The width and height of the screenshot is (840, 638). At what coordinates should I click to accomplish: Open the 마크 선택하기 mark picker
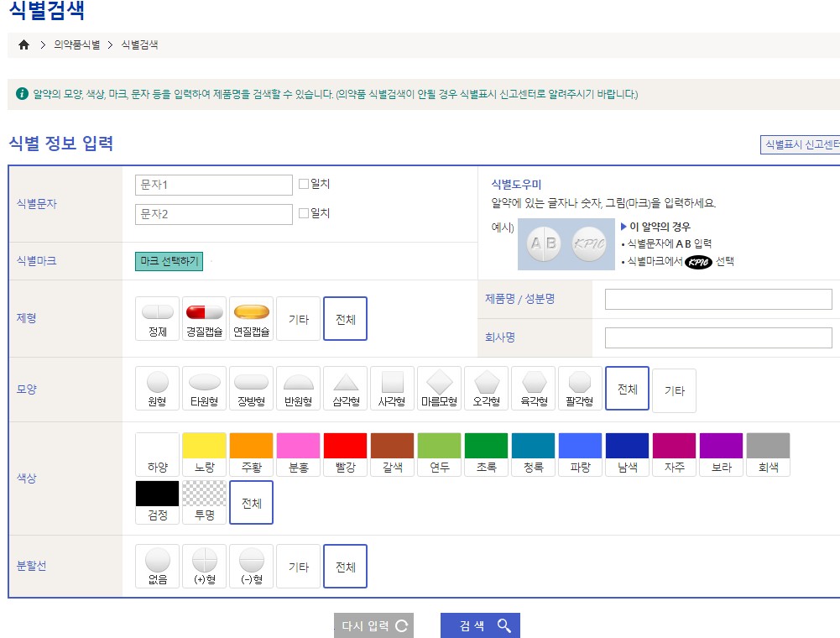[x=169, y=261]
